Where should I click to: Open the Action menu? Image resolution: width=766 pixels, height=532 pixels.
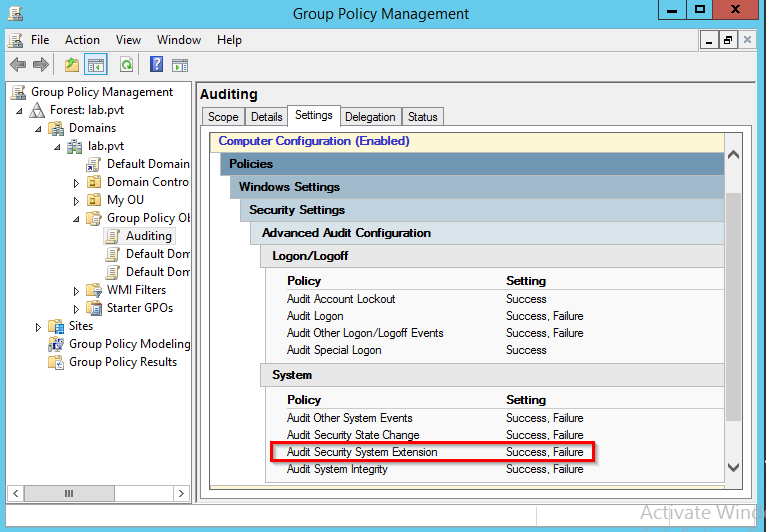82,40
